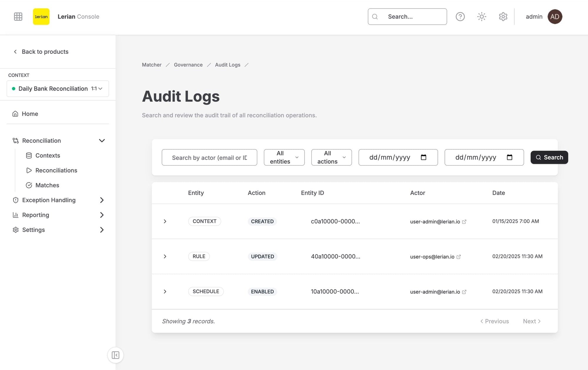Click the Actor column header
The width and height of the screenshot is (588, 370).
417,193
